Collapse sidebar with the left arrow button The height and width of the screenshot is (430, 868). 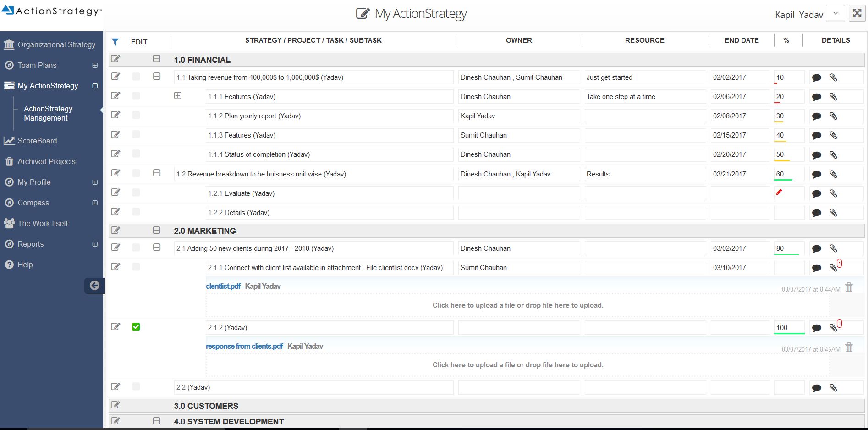(94, 286)
